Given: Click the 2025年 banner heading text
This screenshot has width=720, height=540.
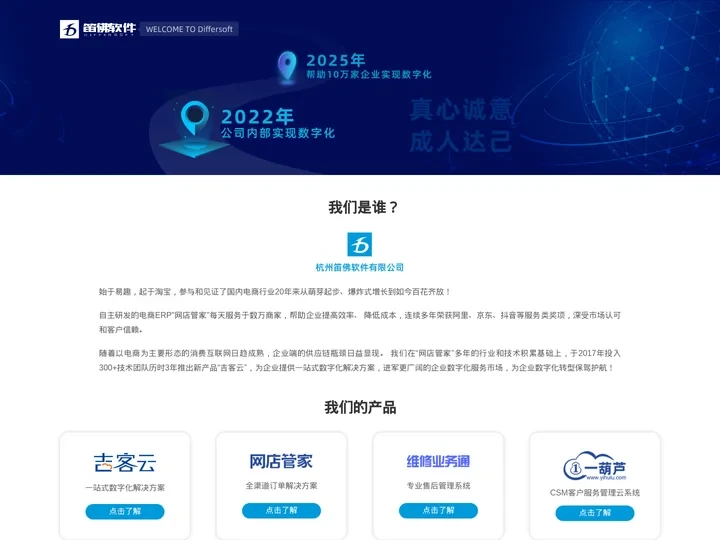Looking at the screenshot, I should pyautogui.click(x=336, y=60).
